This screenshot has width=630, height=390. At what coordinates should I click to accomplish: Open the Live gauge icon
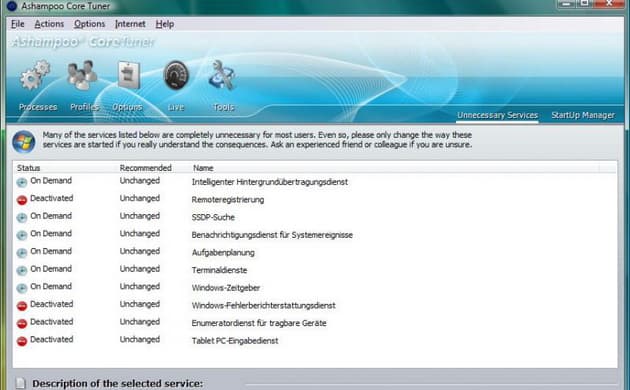pyautogui.click(x=176, y=75)
